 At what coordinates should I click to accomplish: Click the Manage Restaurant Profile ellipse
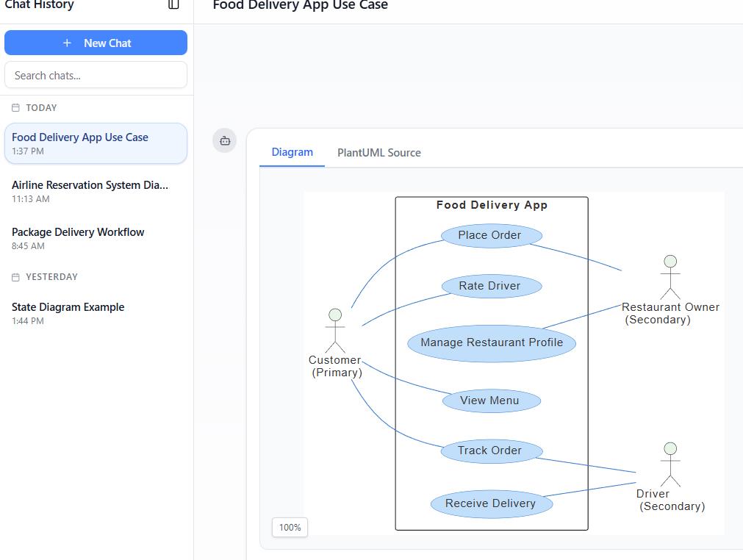(491, 342)
